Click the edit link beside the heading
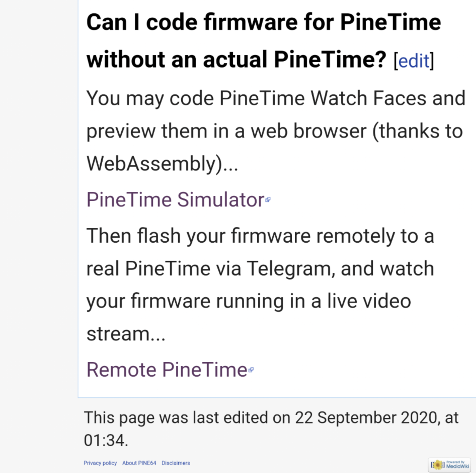Image resolution: width=476 pixels, height=473 pixels. pyautogui.click(x=413, y=60)
